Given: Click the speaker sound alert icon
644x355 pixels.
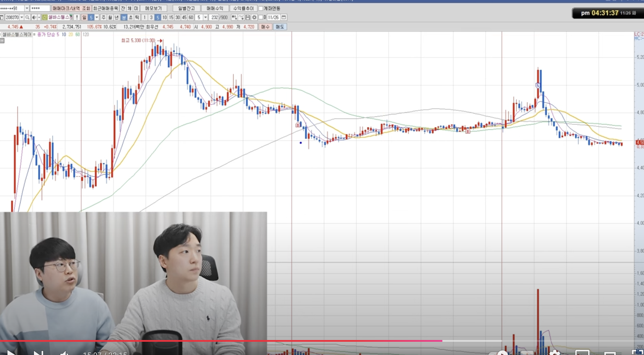Looking at the screenshot, I should click(x=34, y=18).
